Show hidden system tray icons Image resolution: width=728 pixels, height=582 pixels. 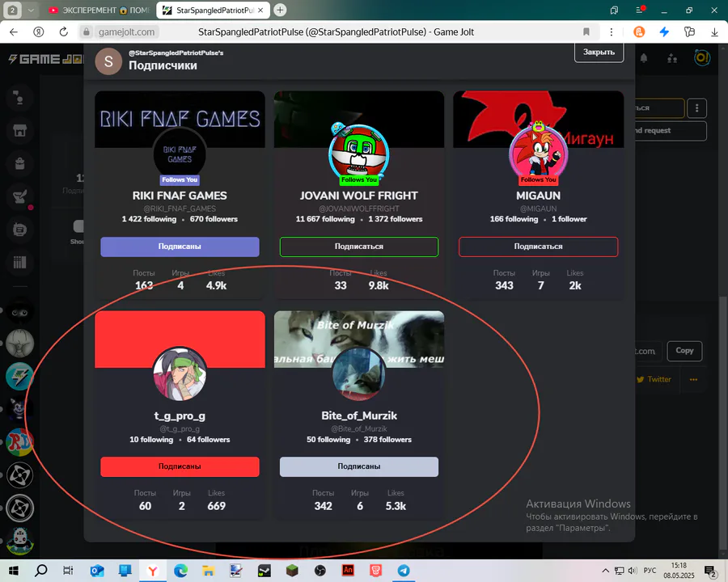pos(605,571)
